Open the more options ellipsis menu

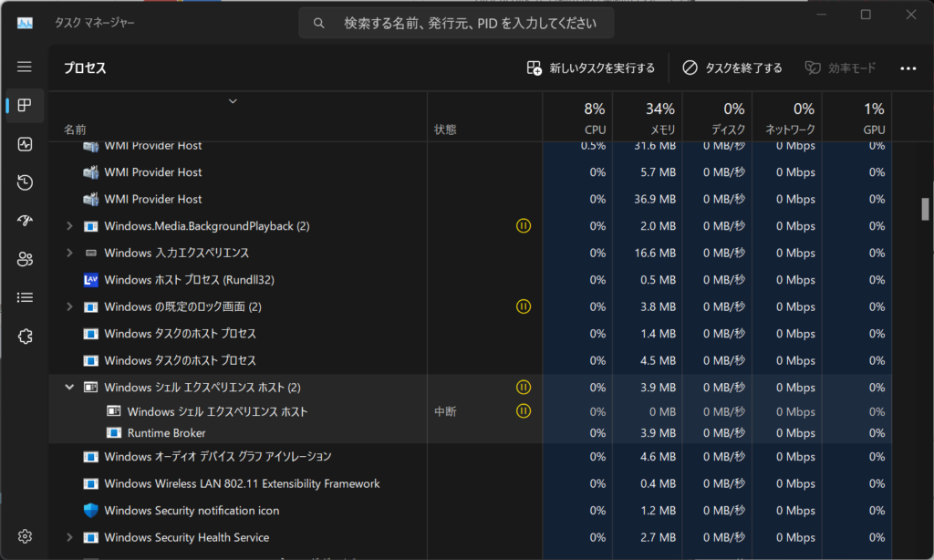[x=908, y=68]
